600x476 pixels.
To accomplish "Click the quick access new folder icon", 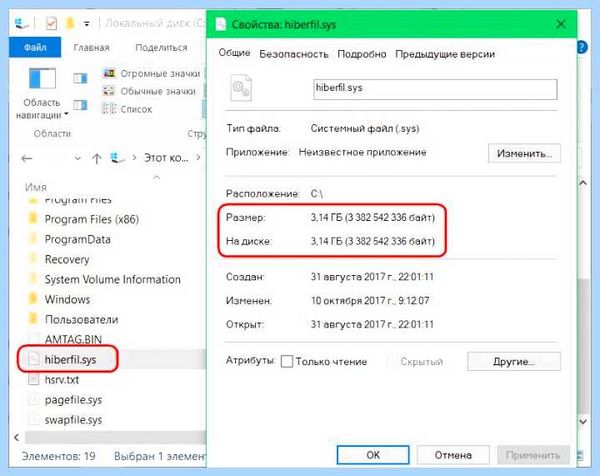I will [70, 24].
